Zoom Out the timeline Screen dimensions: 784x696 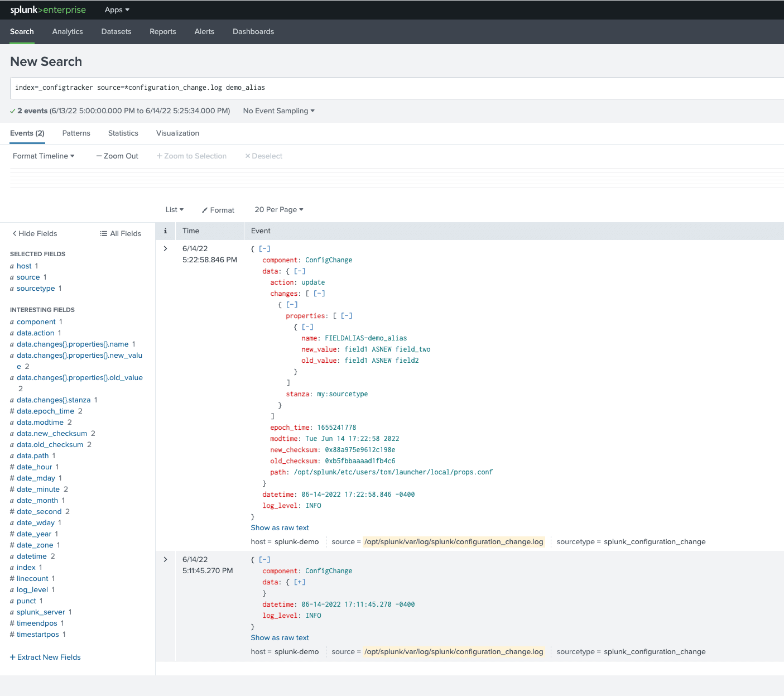(117, 156)
